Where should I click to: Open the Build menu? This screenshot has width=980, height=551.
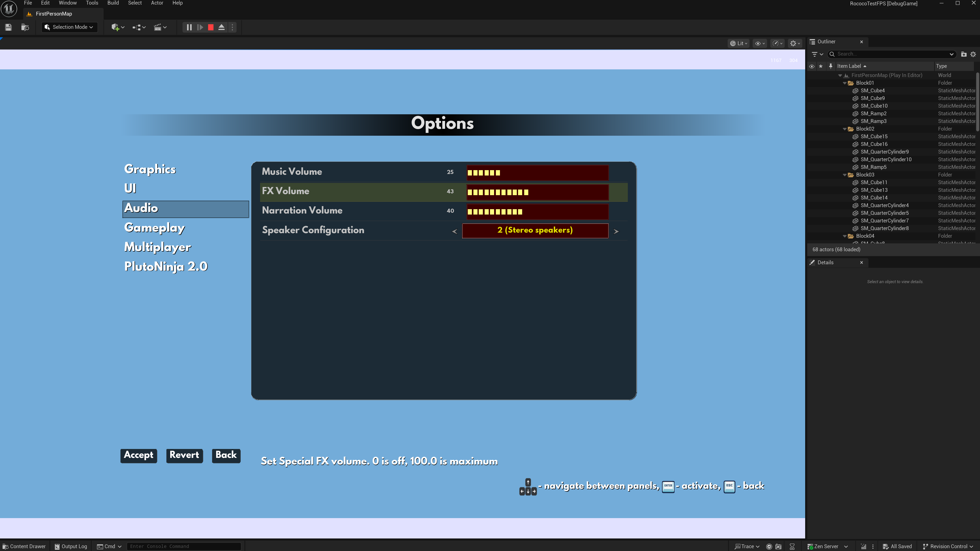(x=113, y=3)
